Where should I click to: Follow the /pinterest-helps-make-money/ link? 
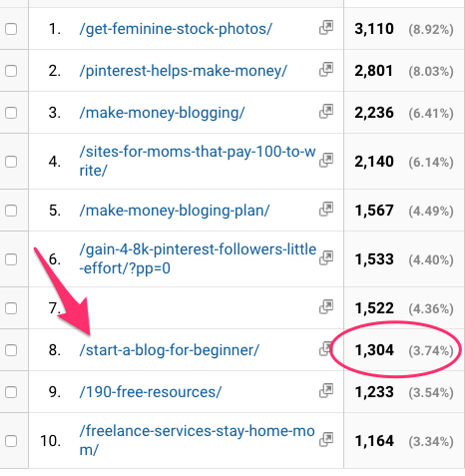pos(183,71)
